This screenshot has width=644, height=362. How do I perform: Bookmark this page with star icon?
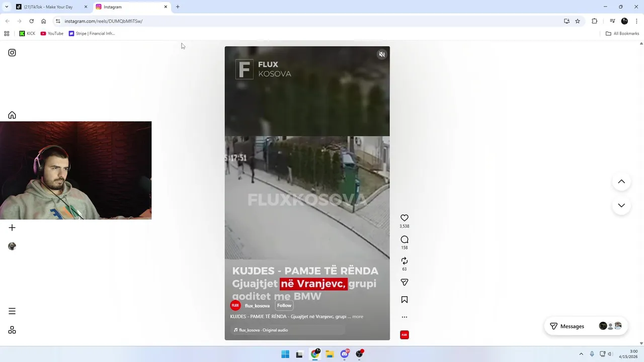tap(578, 21)
